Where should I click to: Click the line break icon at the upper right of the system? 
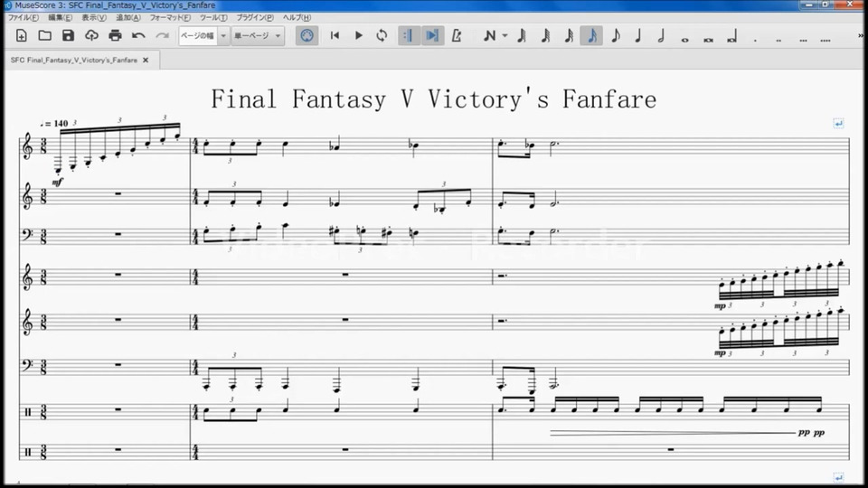(838, 124)
